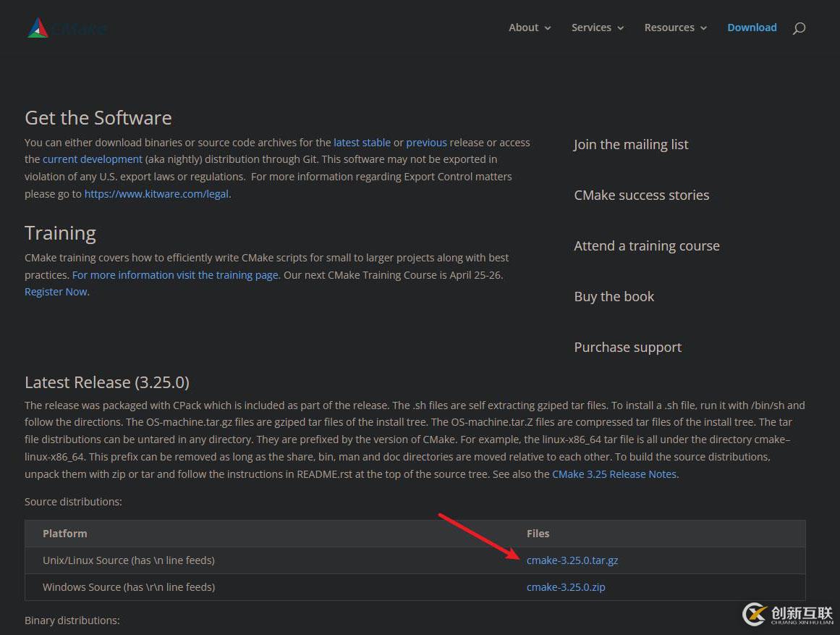Open Attend a training course
The height and width of the screenshot is (635, 840).
pyautogui.click(x=646, y=246)
